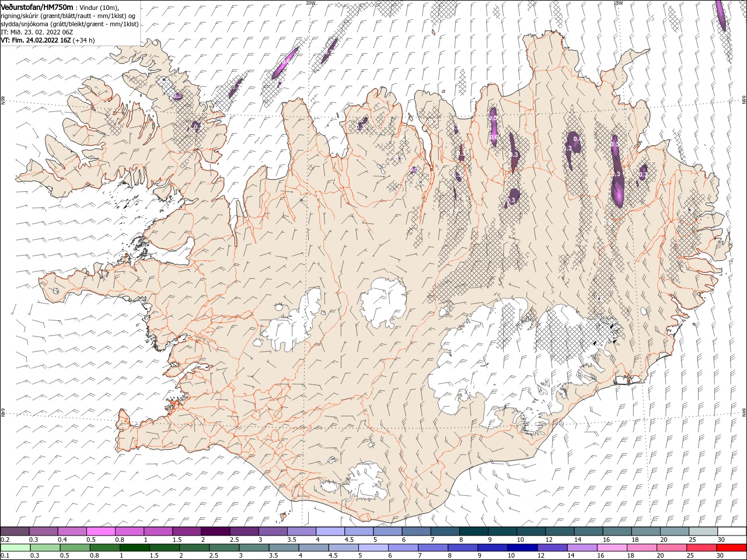This screenshot has width=747, height=560.
Task: Pick the lower legend swatch between 25 and 30
Action: point(701,548)
